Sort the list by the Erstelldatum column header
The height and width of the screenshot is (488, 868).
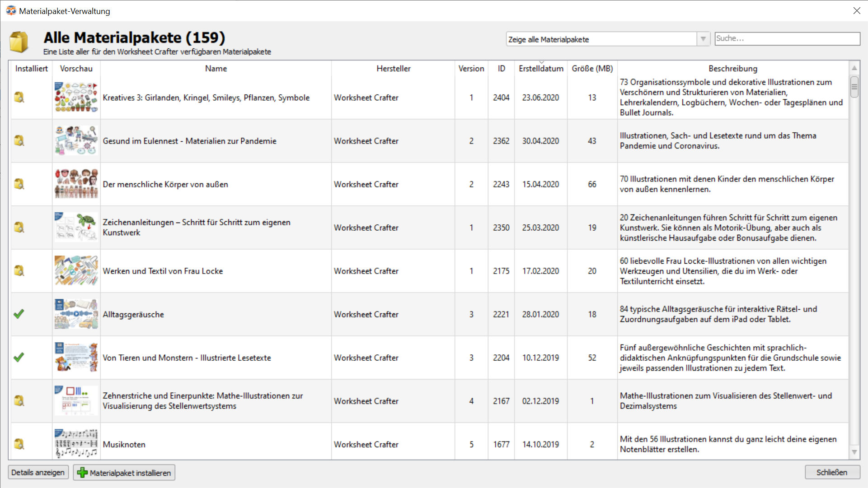(541, 69)
